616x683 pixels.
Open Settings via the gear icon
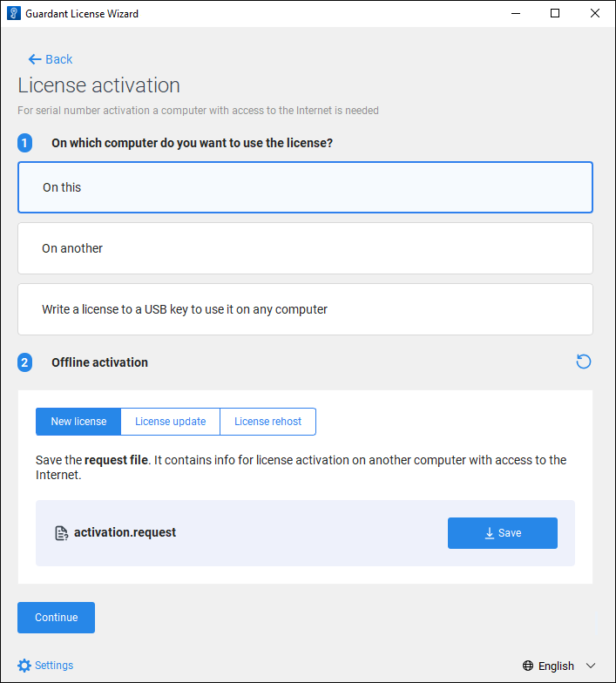pos(24,666)
